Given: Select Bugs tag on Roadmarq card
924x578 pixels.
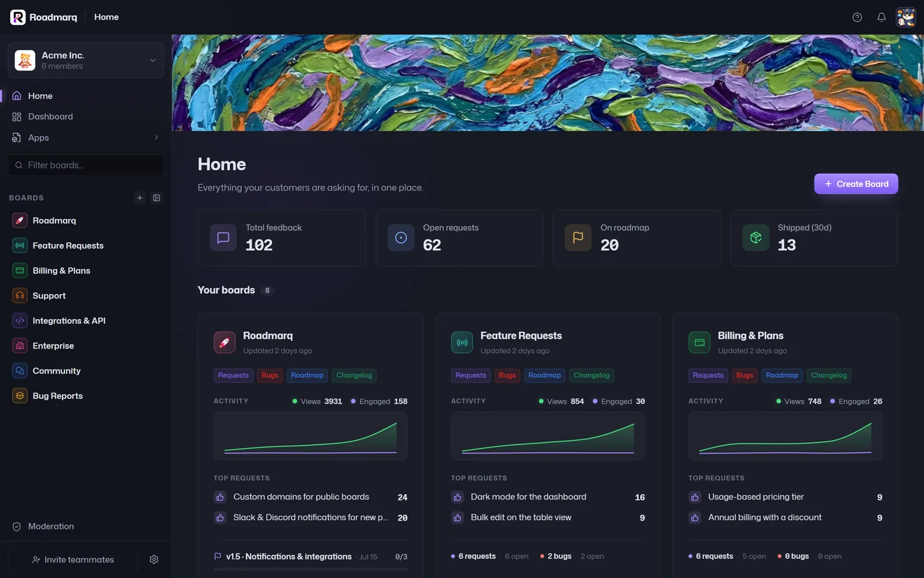Looking at the screenshot, I should (x=270, y=376).
